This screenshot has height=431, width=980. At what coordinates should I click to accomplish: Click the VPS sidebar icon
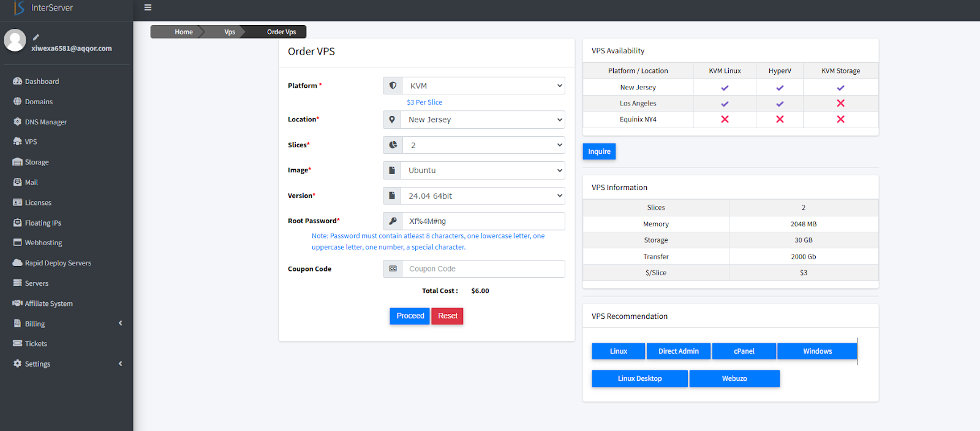pyautogui.click(x=17, y=142)
